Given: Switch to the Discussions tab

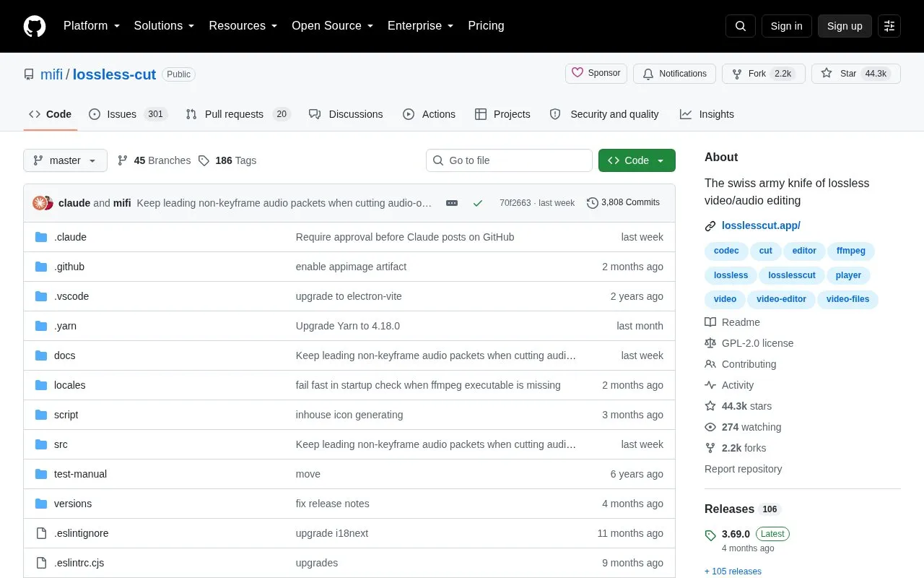Looking at the screenshot, I should [x=346, y=114].
